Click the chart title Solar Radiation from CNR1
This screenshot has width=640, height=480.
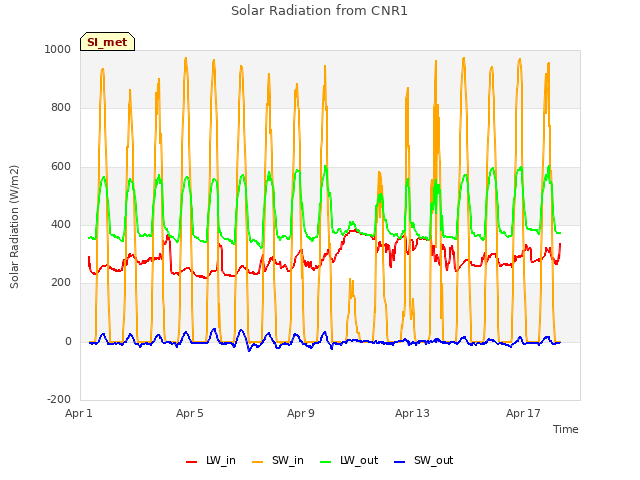click(319, 11)
